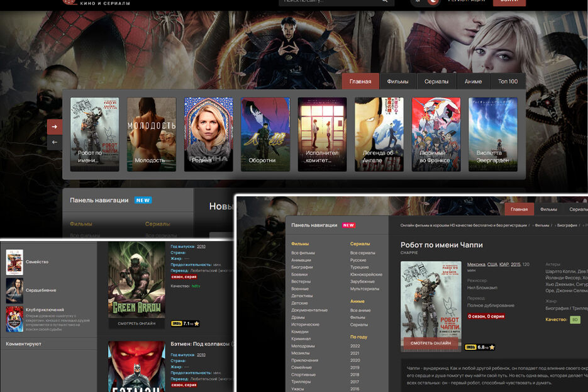Open the red-hooded Бэтмен poster image
This screenshot has width=588, height=392.
136,366
